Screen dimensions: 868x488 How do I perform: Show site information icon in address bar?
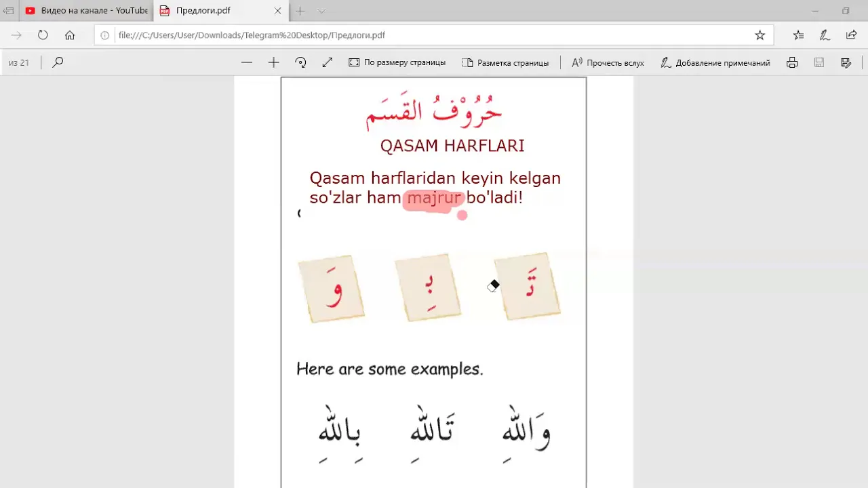click(105, 35)
